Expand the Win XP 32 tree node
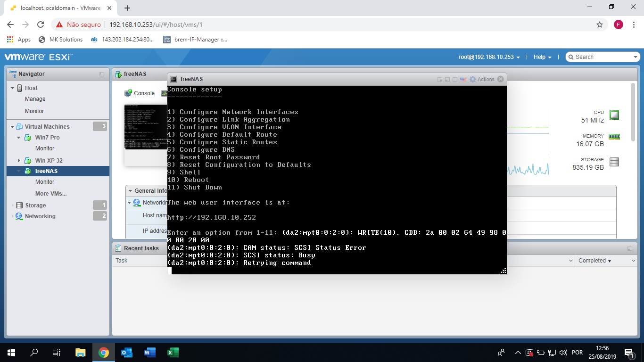Screen dimensions: 644x362 (x=19, y=161)
